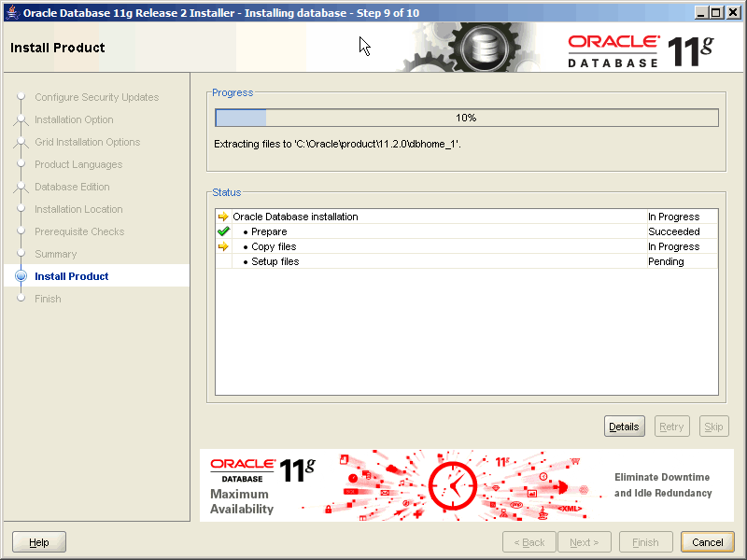Click the Java installer icon in title bar
Screen dimensions: 747x560
point(12,12)
